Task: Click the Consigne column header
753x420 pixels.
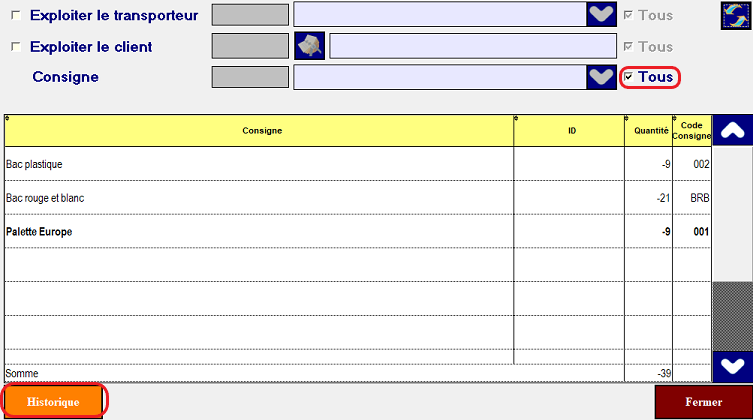Action: click(x=260, y=131)
